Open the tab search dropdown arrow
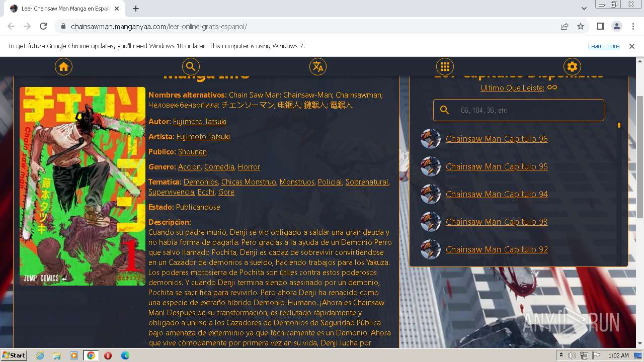Viewport: 644px width, 362px height. pos(584,9)
